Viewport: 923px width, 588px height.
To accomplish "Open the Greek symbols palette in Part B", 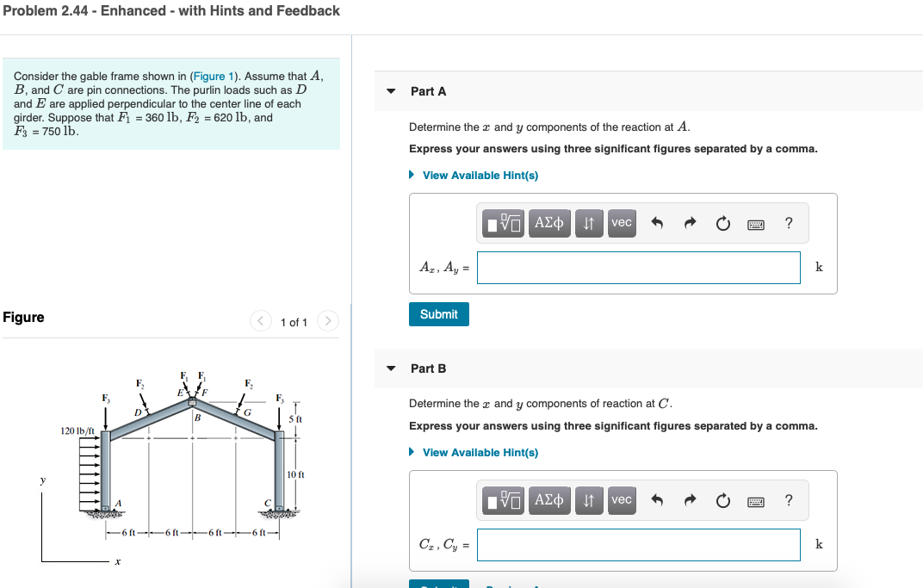I will [548, 499].
